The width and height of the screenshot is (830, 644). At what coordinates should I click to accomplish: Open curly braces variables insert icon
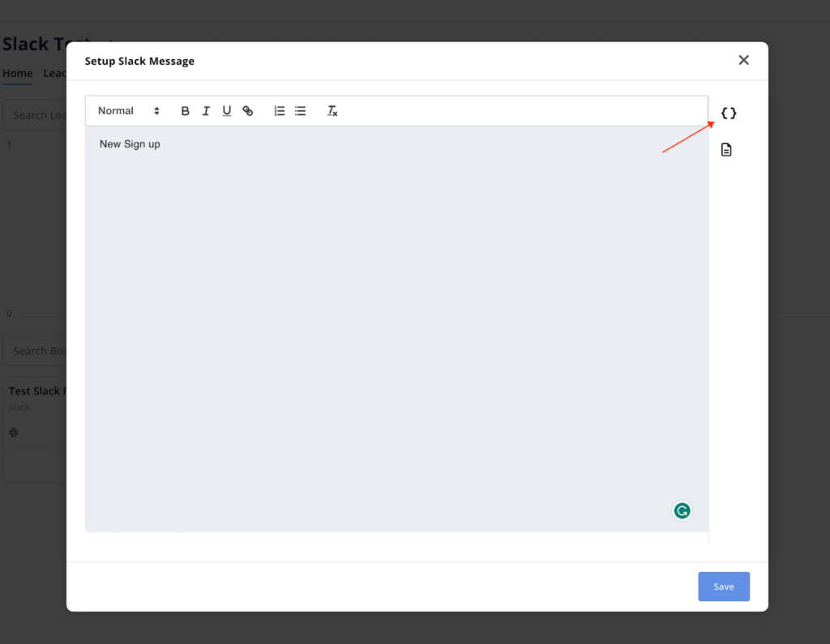(729, 113)
